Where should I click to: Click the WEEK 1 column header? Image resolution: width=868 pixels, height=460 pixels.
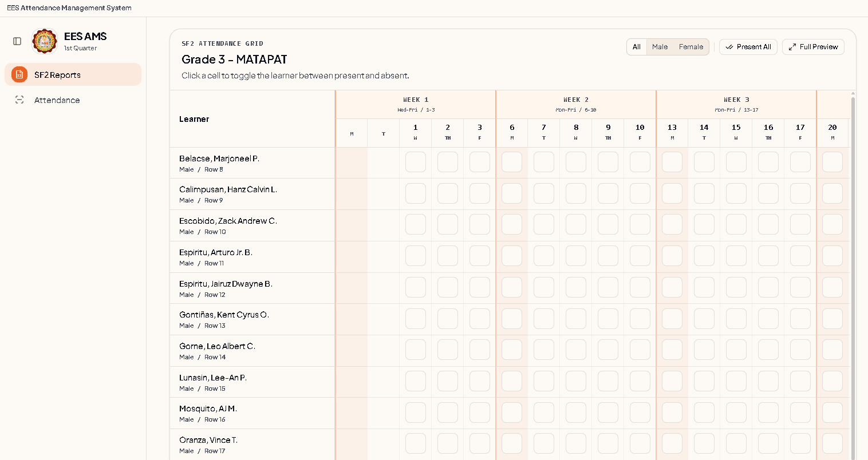[416, 104]
